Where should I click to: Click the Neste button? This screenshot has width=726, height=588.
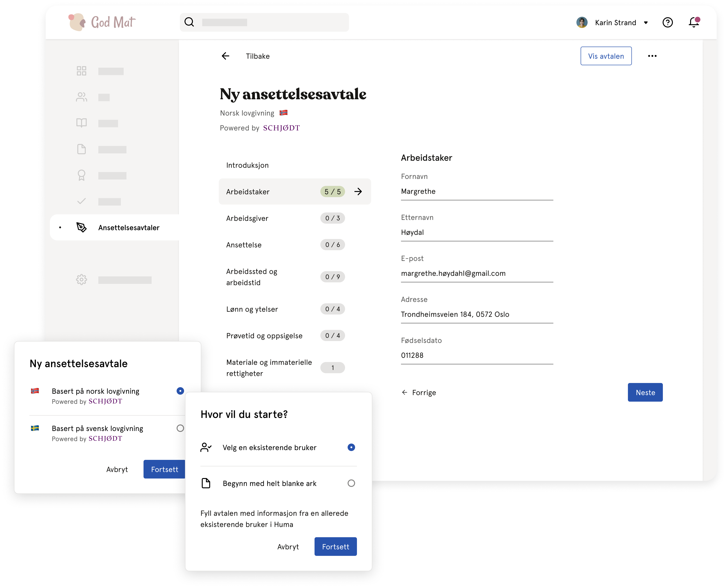click(645, 392)
